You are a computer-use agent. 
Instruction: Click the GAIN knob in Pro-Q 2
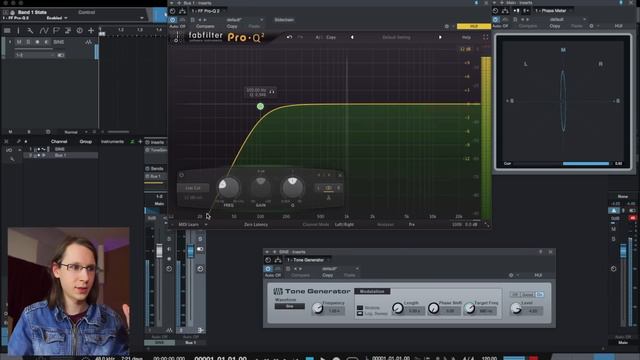(x=260, y=187)
